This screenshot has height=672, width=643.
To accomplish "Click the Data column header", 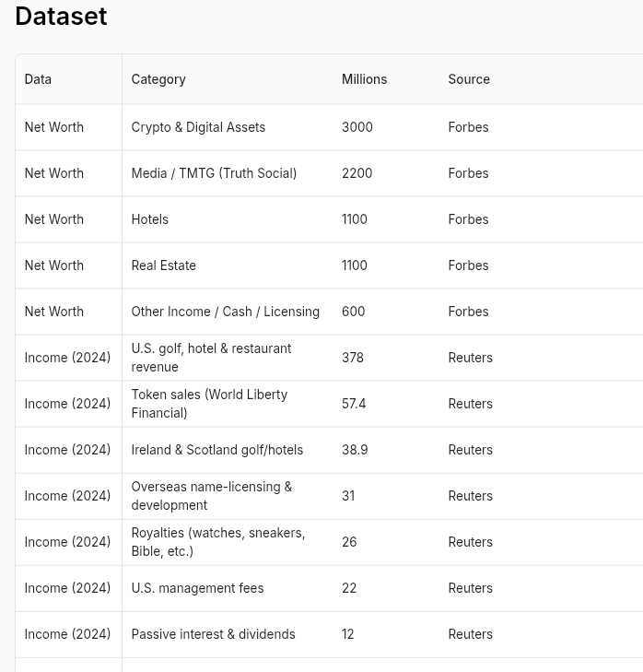I will (68, 79).
